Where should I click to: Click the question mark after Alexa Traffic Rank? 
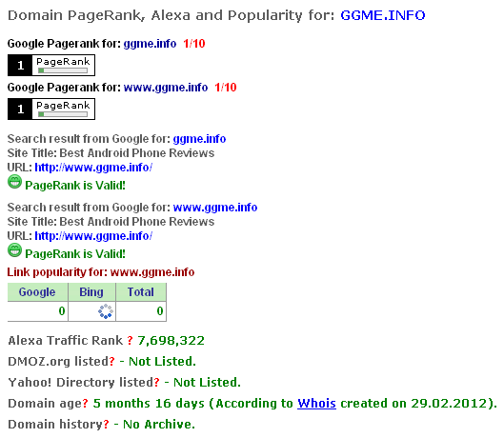coord(130,341)
